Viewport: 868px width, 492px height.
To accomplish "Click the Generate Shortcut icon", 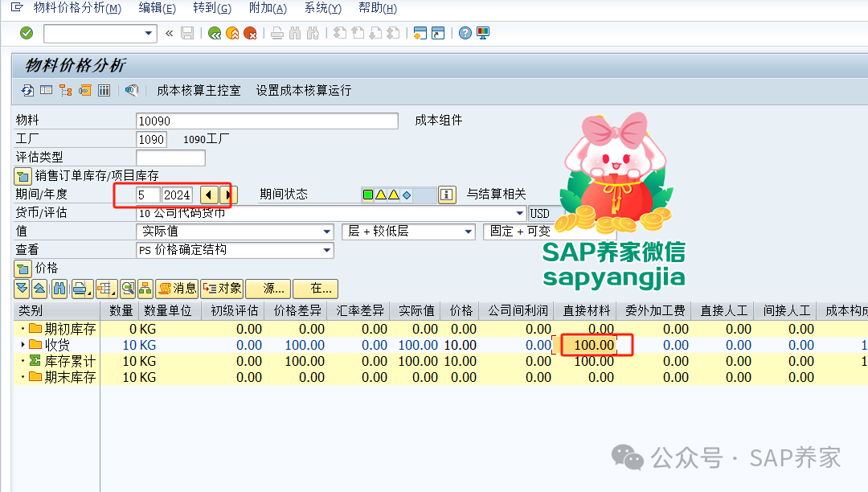I will pyautogui.click(x=438, y=33).
